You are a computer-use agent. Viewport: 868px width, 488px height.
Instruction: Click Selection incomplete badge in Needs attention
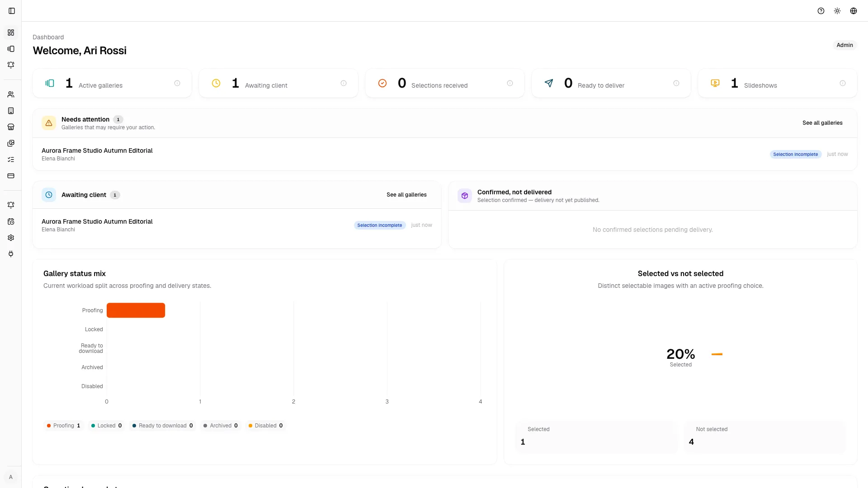tap(796, 155)
